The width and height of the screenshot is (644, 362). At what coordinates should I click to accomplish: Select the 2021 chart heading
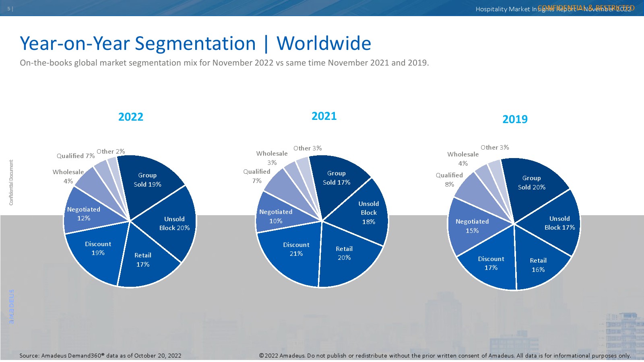point(324,116)
